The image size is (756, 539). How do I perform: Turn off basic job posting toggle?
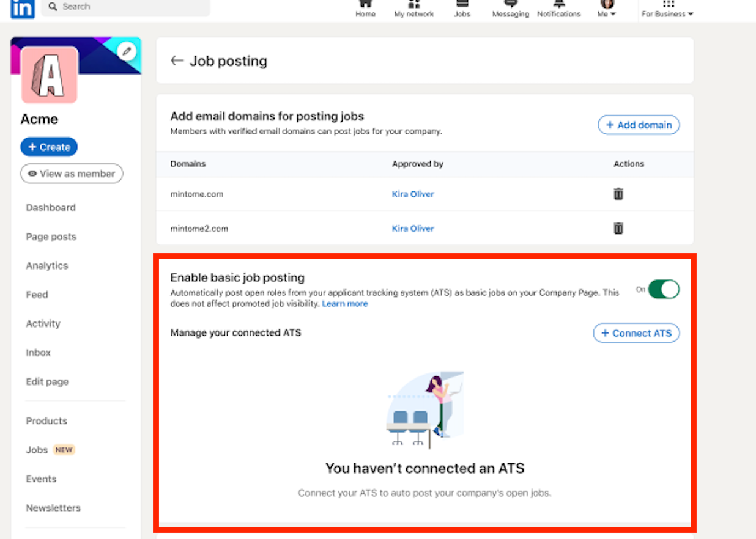(x=663, y=289)
